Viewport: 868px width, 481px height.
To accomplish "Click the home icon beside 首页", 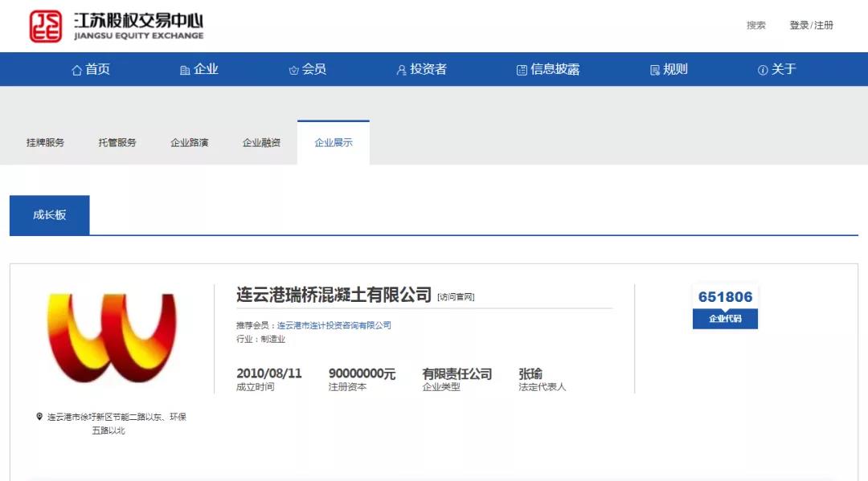I will tap(76, 70).
